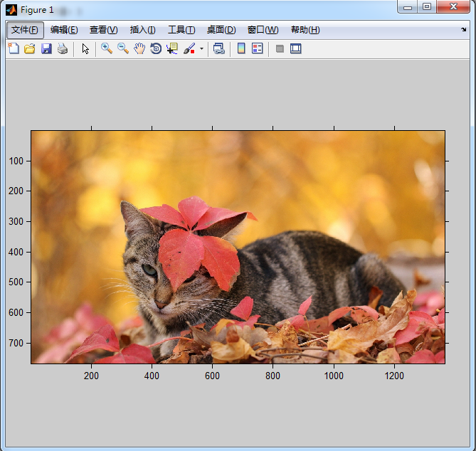
Task: Open the 插入(I) menu
Action: 143,30
